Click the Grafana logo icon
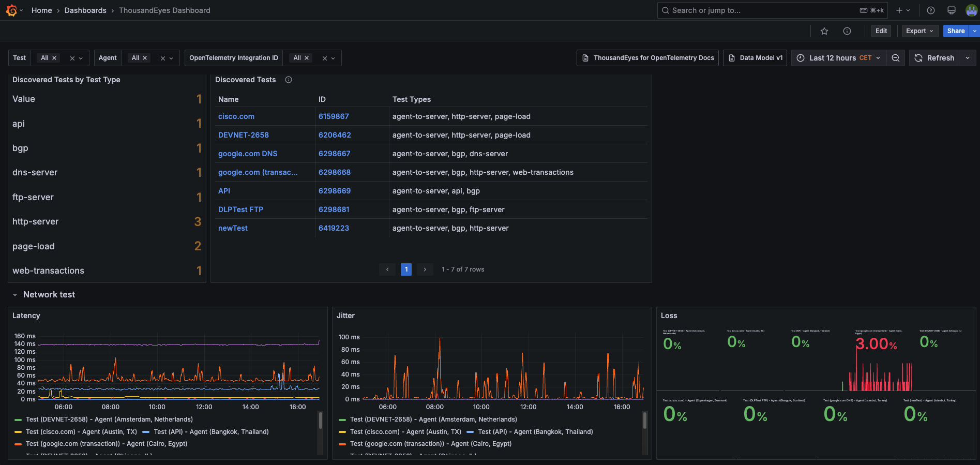Image resolution: width=980 pixels, height=465 pixels. (x=11, y=10)
